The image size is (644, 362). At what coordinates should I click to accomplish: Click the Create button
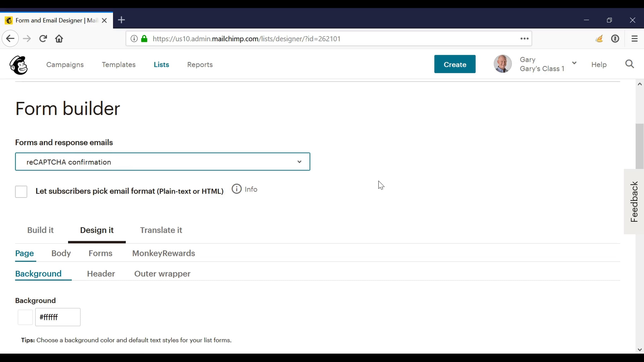pos(455,64)
